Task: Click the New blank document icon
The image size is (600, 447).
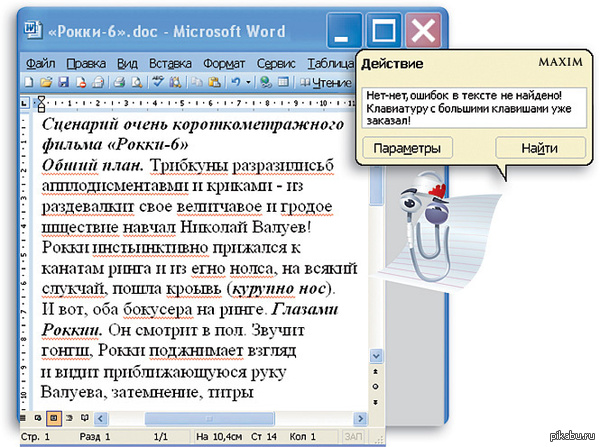Action: pyautogui.click(x=31, y=82)
